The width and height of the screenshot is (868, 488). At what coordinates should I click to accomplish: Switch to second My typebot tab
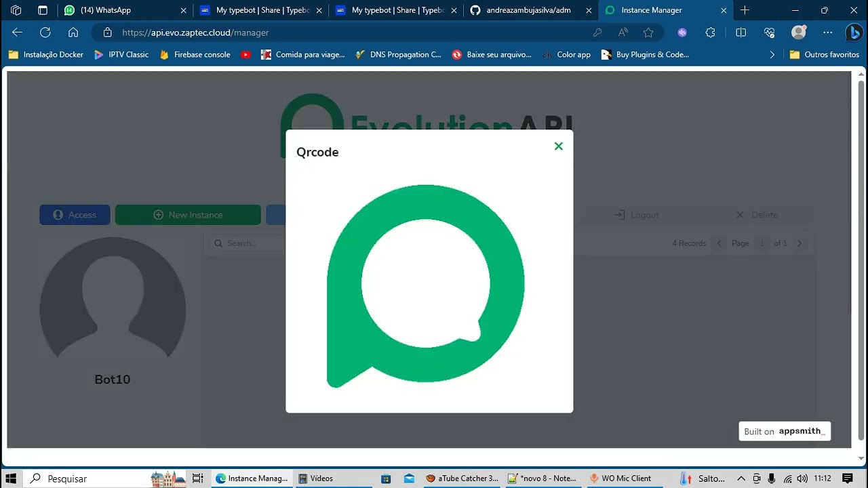397,10
